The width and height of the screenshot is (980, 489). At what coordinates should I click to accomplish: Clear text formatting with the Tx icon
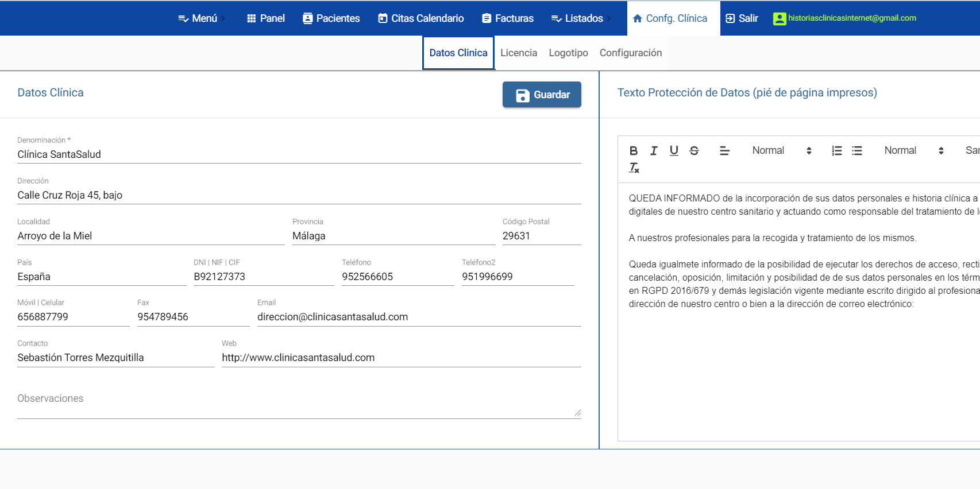634,168
